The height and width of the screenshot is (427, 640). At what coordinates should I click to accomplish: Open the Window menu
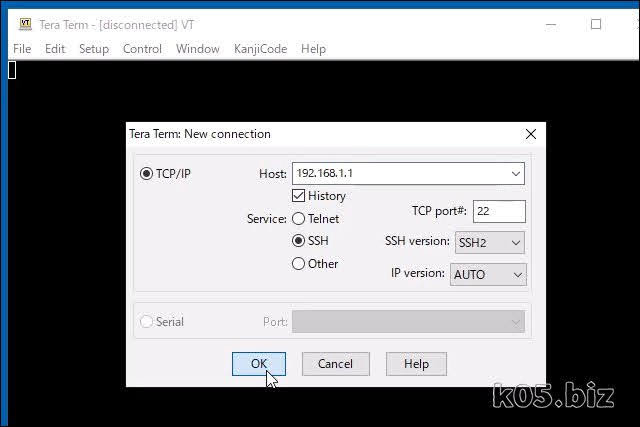tap(198, 49)
